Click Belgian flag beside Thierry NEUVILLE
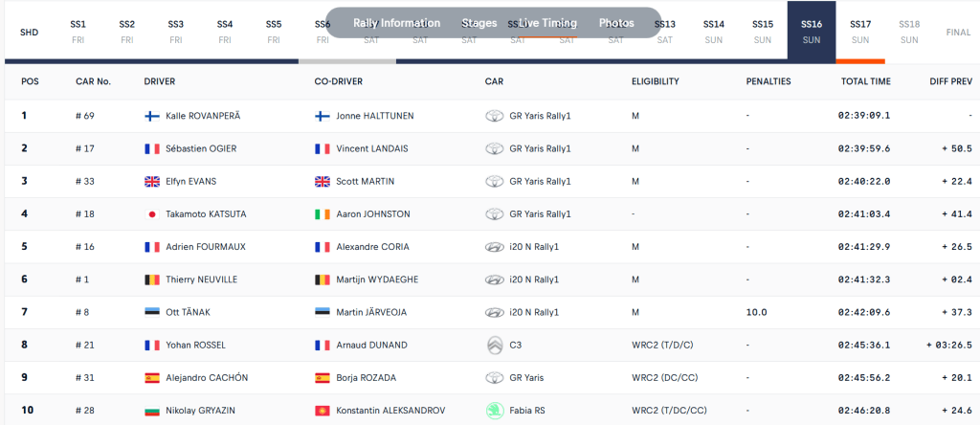This screenshot has width=980, height=425. pyautogui.click(x=151, y=280)
